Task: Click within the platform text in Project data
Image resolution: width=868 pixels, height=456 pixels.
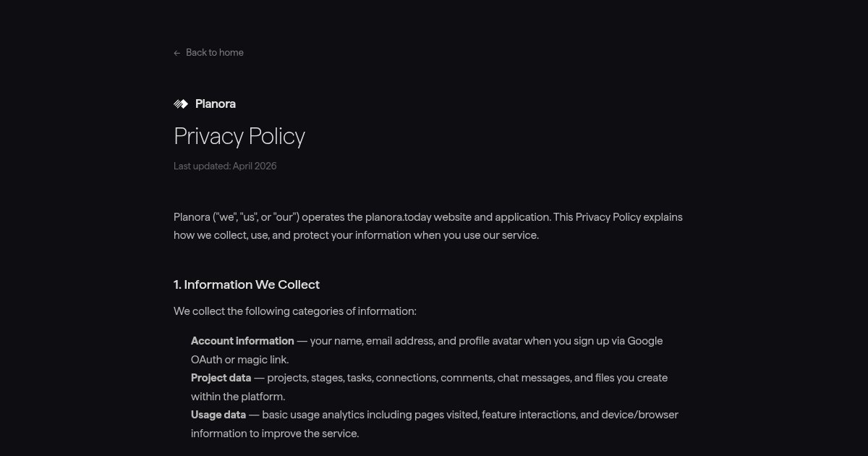Action: click(238, 397)
